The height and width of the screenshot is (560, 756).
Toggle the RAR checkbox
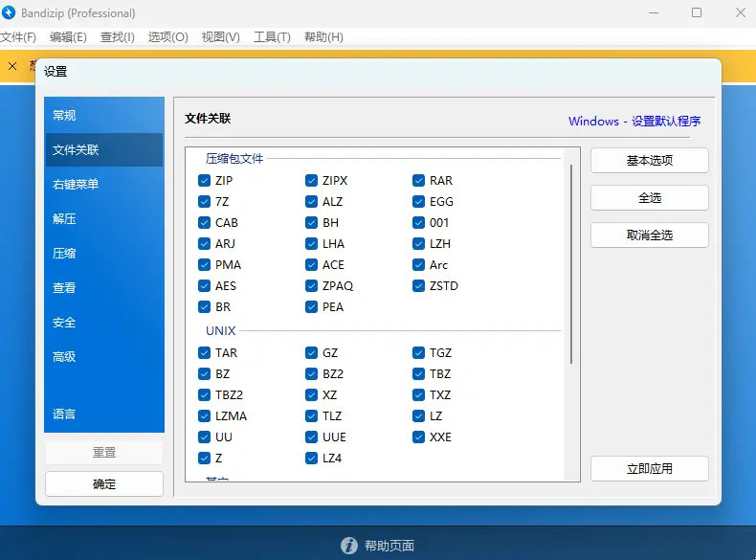418,180
